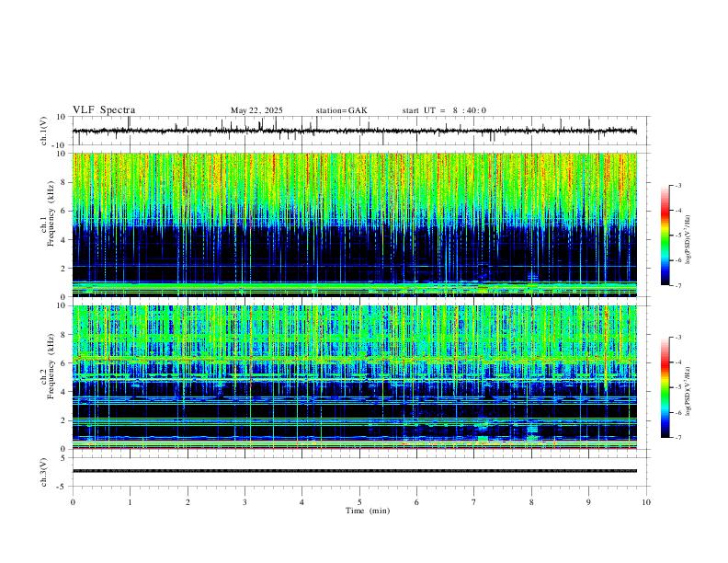Click the 'ch.1(V)' waveform axis label
Viewport: 728px width, 563px height.
[x=44, y=131]
